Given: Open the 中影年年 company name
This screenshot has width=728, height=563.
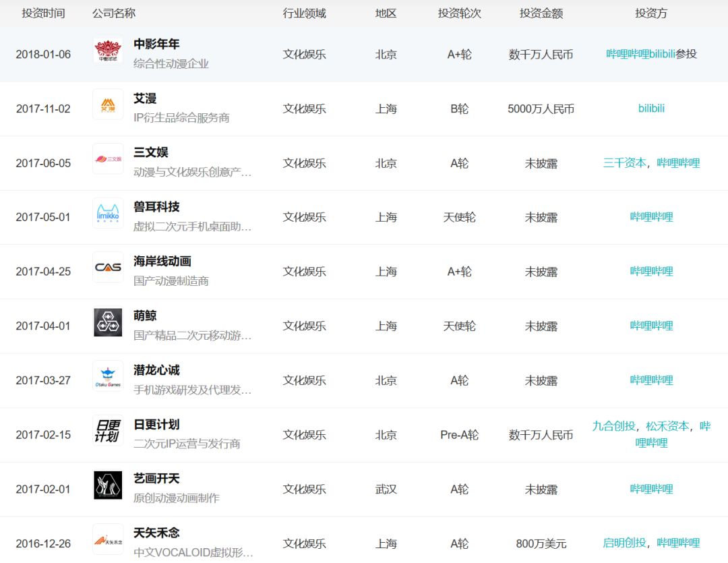Looking at the screenshot, I should (156, 44).
